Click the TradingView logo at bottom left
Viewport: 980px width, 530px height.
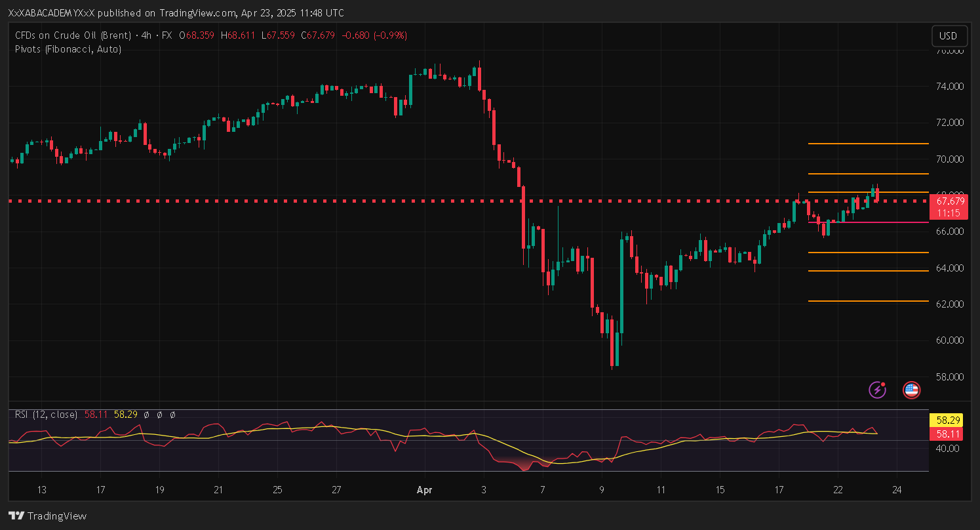click(47, 516)
